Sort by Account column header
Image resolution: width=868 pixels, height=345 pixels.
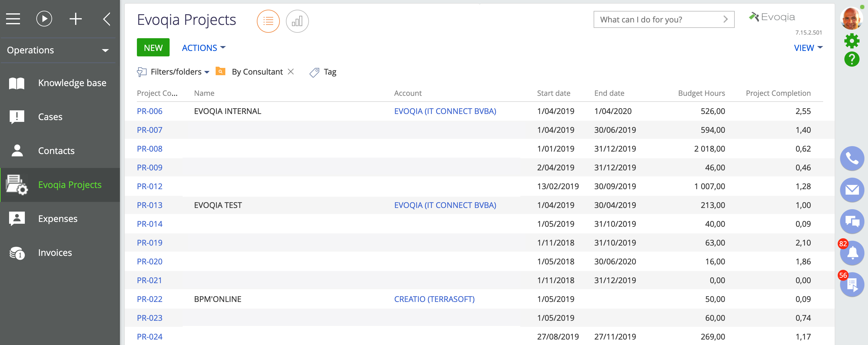(408, 93)
